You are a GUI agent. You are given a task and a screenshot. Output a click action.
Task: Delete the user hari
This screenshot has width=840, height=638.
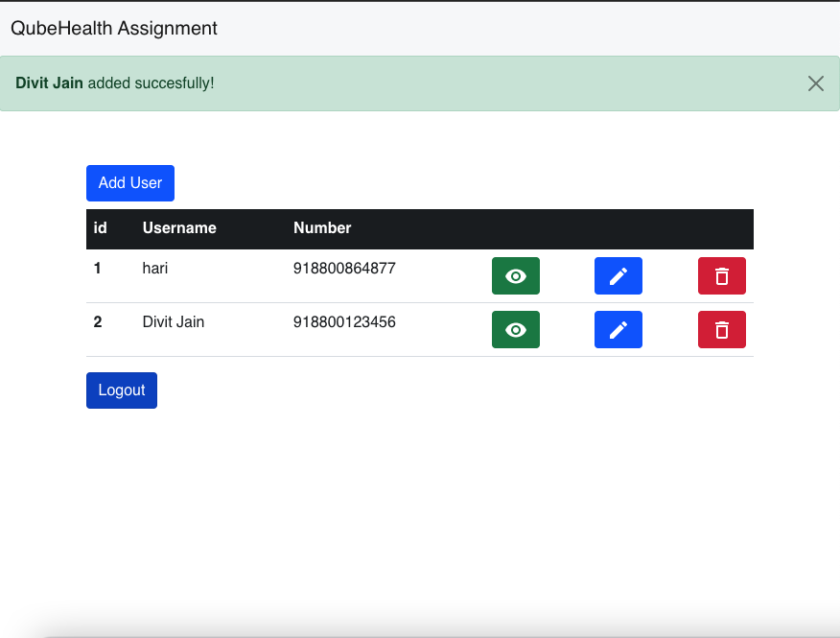tap(722, 275)
